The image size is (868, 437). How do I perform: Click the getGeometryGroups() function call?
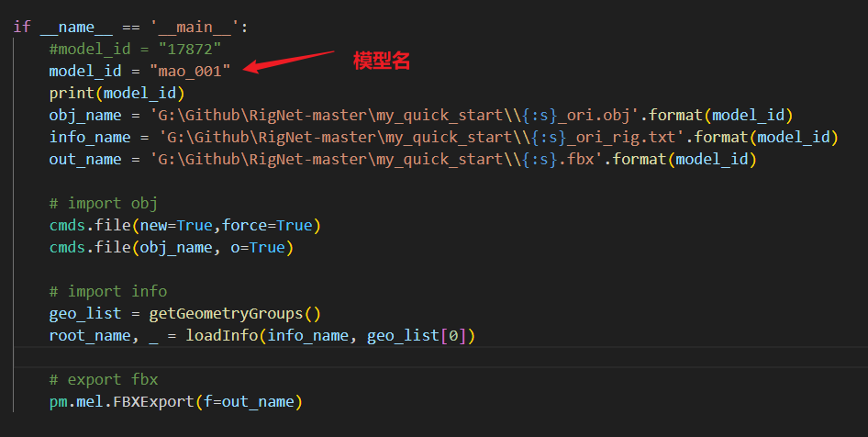click(x=235, y=313)
